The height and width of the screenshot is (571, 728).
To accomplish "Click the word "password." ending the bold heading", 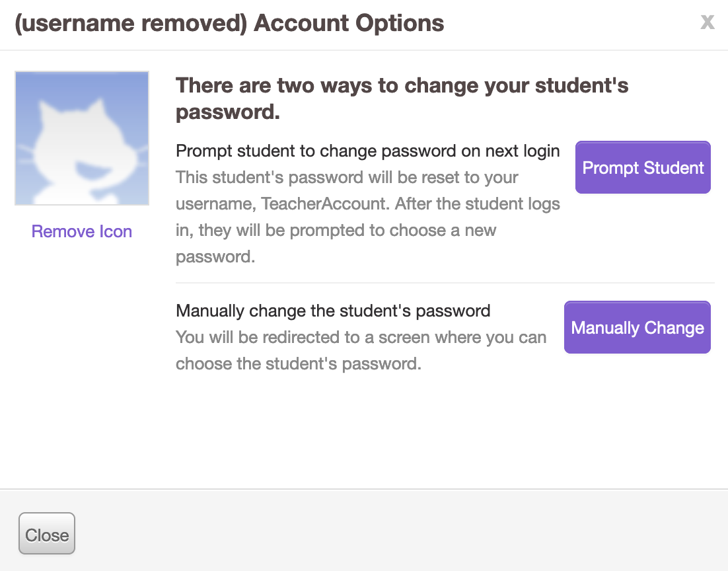I will click(228, 112).
